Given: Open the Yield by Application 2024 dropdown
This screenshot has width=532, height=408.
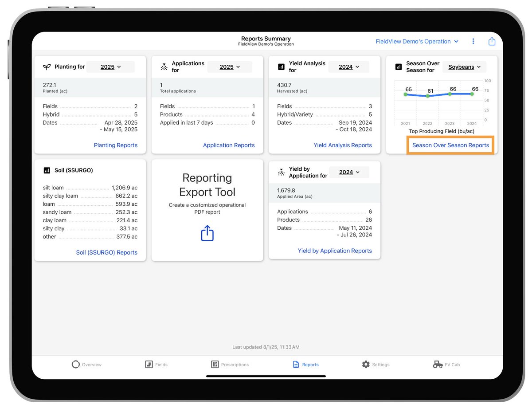Looking at the screenshot, I should pos(349,173).
